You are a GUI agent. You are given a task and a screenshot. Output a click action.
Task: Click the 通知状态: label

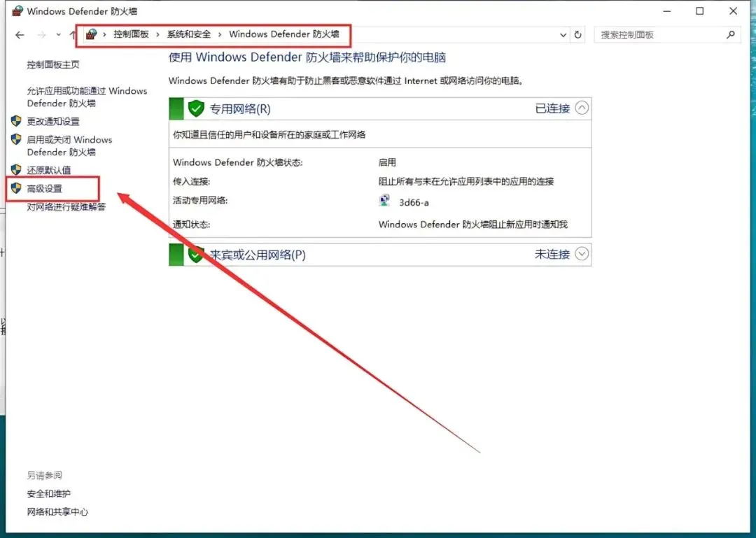[191, 225]
